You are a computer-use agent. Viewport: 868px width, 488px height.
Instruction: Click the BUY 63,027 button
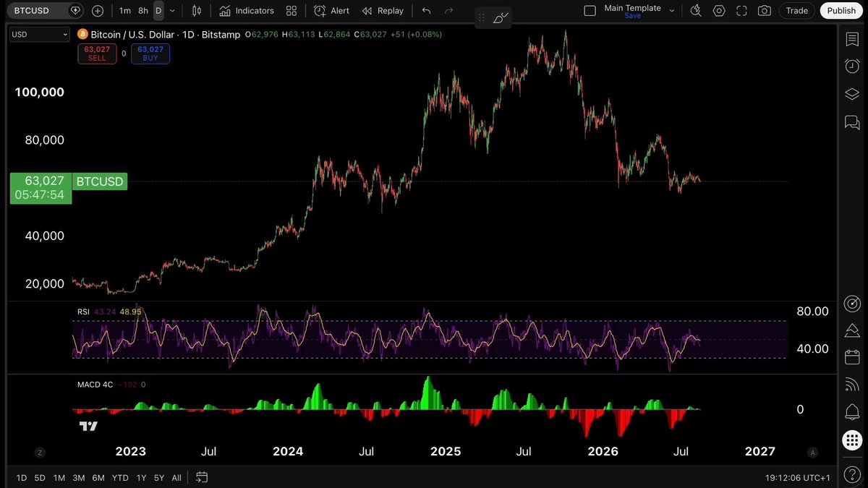(150, 53)
